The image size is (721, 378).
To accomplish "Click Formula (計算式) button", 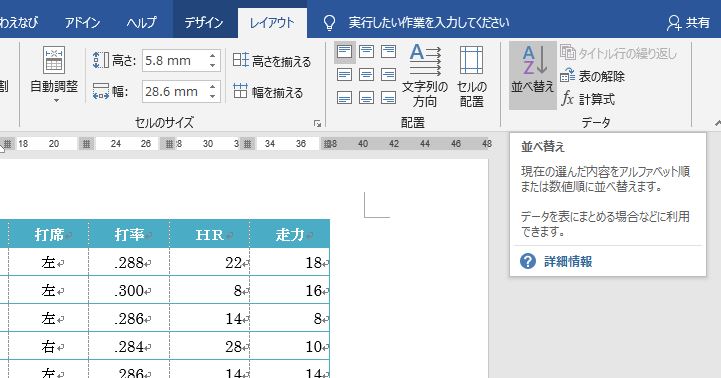I will click(588, 99).
